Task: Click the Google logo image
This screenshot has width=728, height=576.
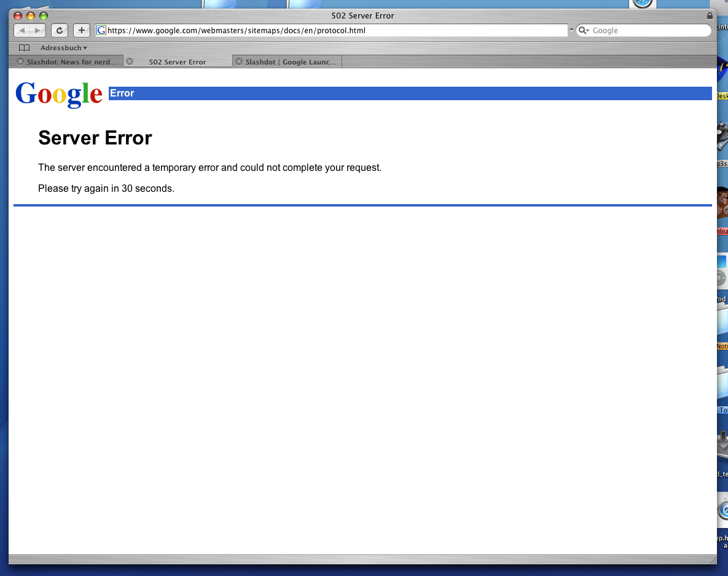Action: 59,94
